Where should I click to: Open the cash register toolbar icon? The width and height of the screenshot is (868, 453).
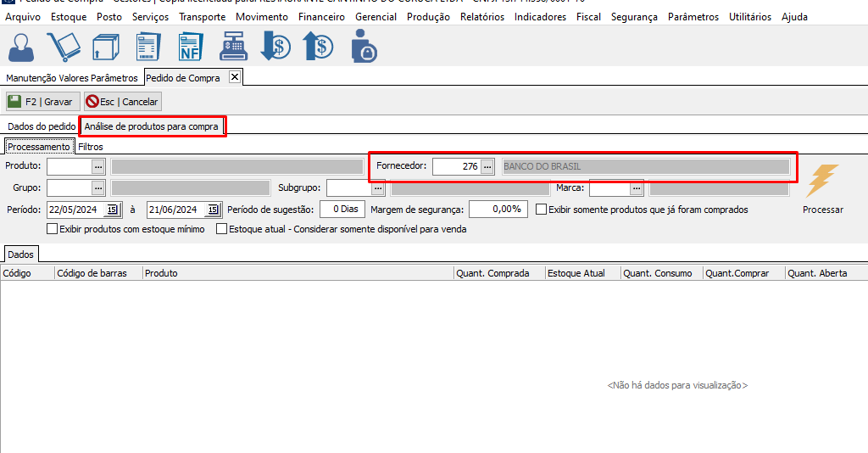tap(232, 47)
